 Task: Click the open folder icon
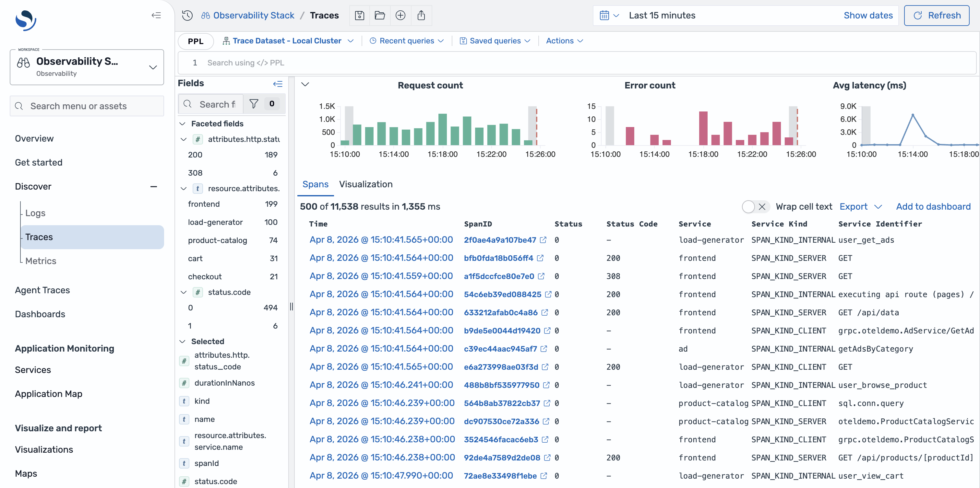(380, 15)
